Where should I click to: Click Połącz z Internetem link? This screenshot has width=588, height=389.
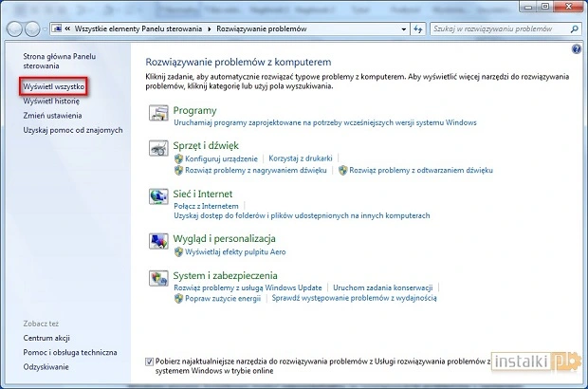click(x=206, y=205)
